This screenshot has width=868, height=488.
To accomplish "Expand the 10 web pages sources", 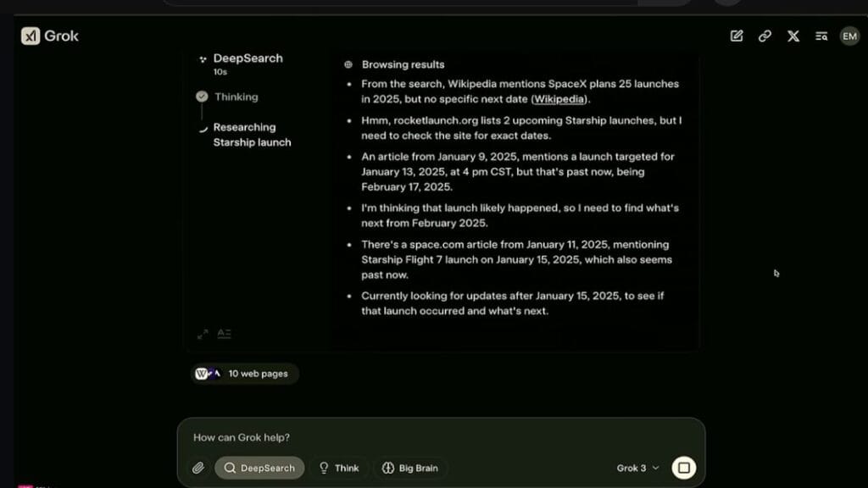I will pyautogui.click(x=244, y=374).
